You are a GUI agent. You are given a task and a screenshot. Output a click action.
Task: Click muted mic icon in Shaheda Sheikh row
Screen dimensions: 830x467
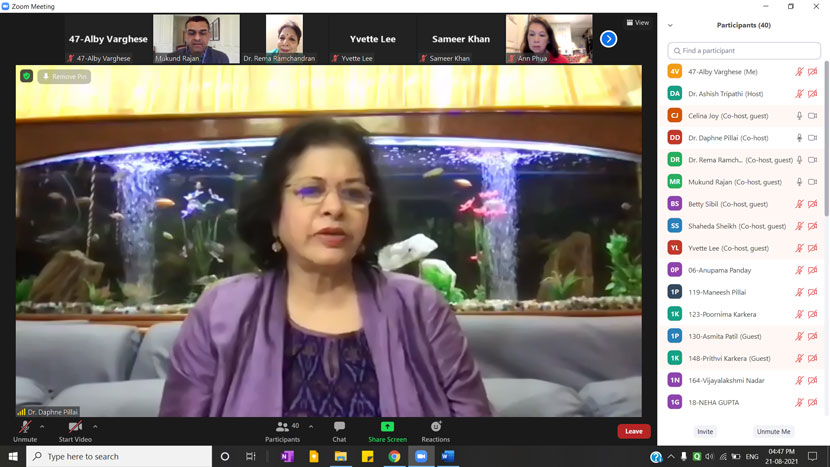799,226
